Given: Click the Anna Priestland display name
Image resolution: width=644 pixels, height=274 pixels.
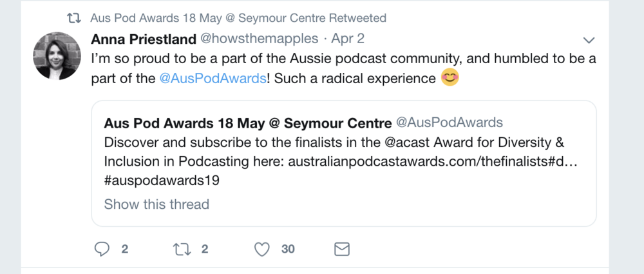Looking at the screenshot, I should tap(144, 39).
